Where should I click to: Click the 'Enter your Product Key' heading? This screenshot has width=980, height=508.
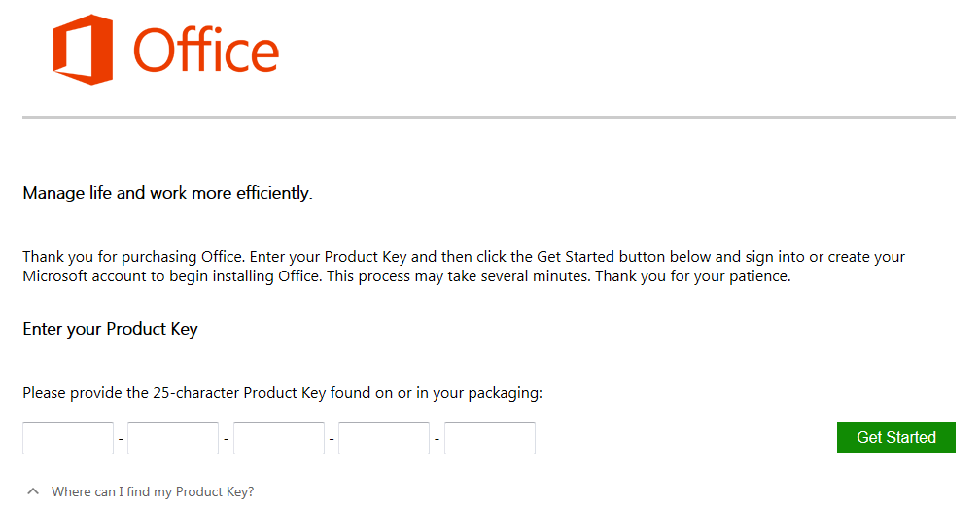pyautogui.click(x=110, y=329)
